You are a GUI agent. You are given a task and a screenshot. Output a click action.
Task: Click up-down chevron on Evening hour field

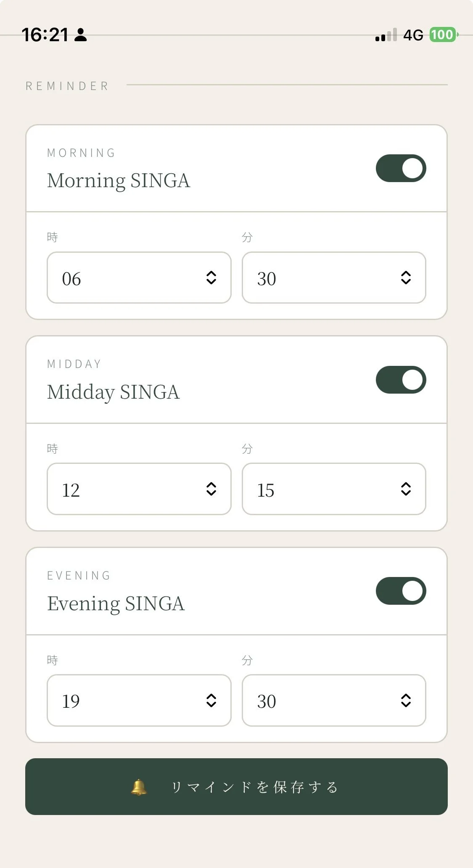[211, 701]
